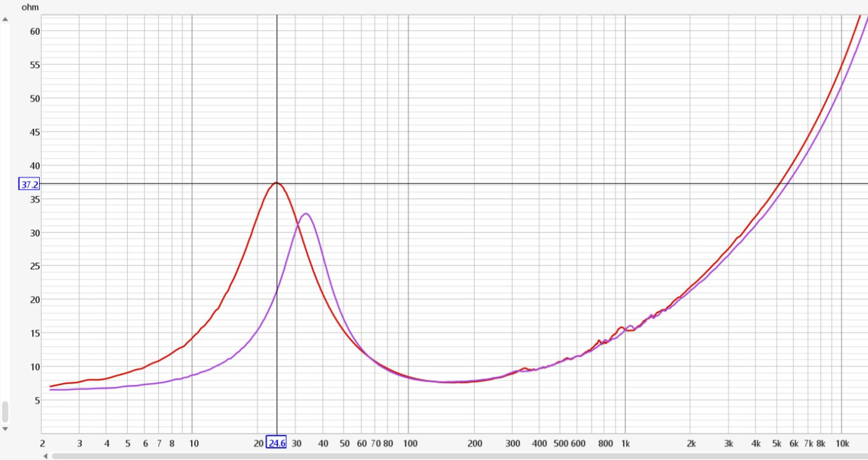Click the 40 ohm axis label
Viewport: 868px width, 460px height.
point(35,166)
